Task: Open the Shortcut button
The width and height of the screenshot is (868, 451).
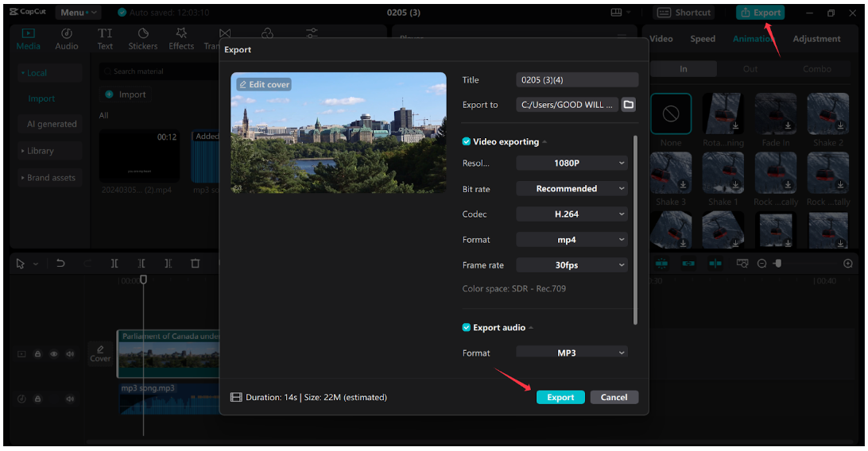Action: click(684, 12)
